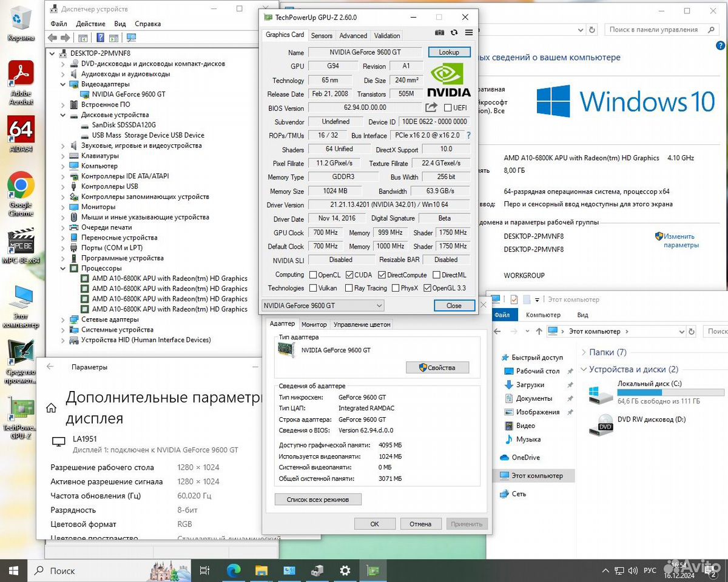Click the GPU-Z refresh icon
The height and width of the screenshot is (582, 728).
[x=454, y=33]
